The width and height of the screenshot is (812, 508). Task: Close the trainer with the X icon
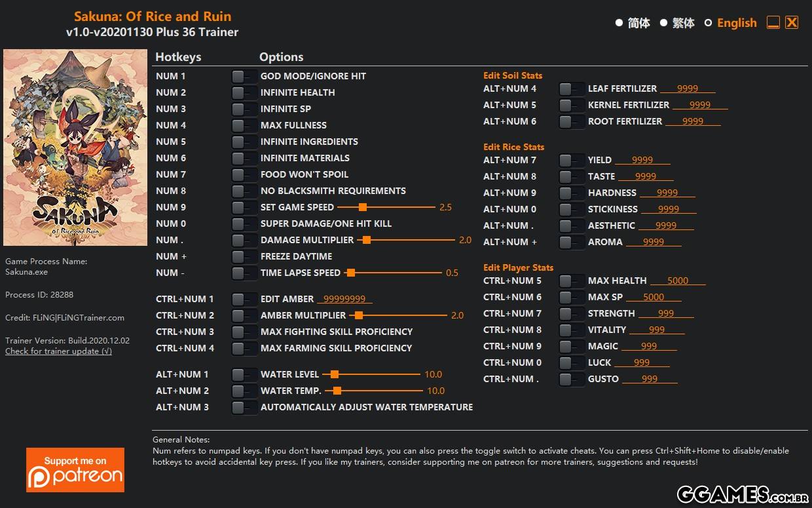[x=792, y=23]
